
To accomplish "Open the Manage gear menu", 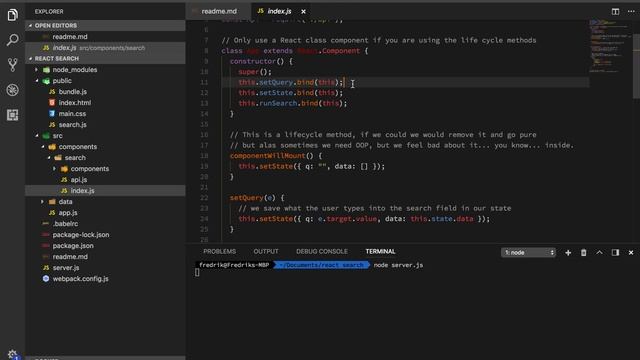I will 12,353.
